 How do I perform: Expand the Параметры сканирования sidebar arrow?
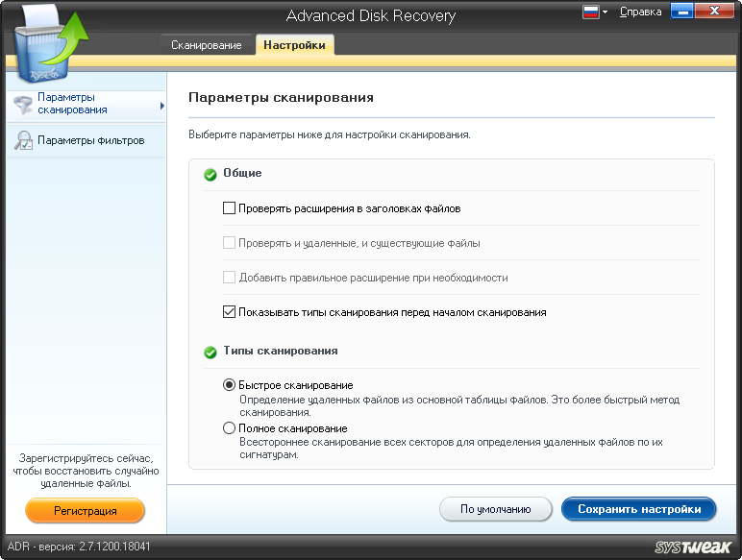click(162, 105)
